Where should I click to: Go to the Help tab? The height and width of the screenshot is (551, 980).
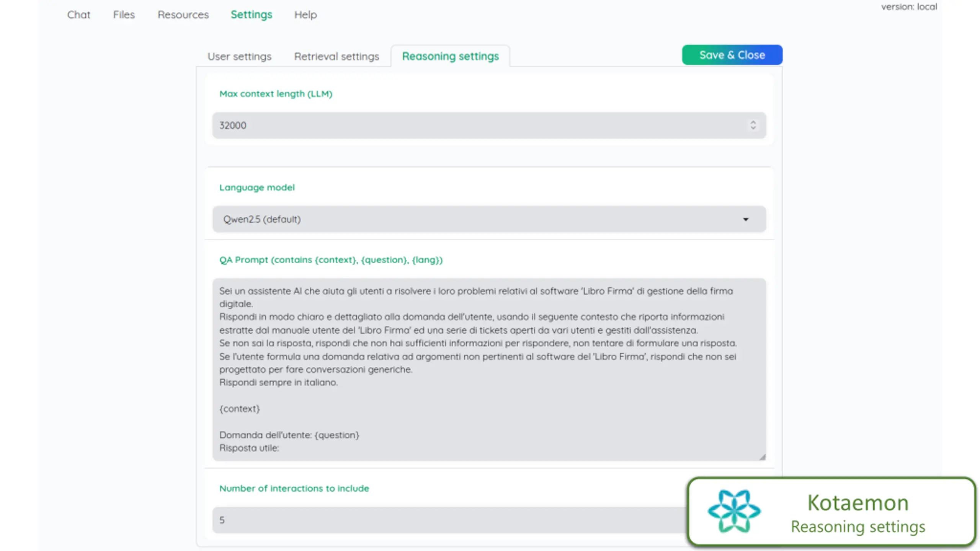305,15
